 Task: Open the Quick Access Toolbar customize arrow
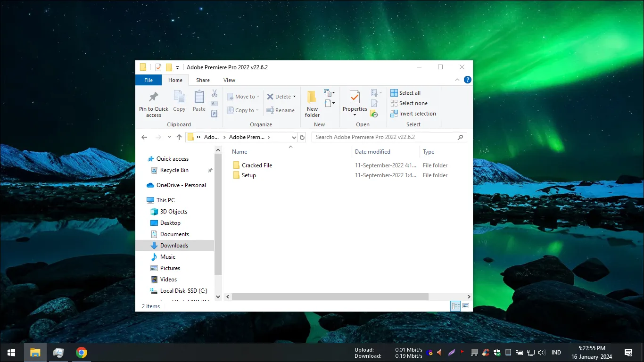click(x=177, y=67)
